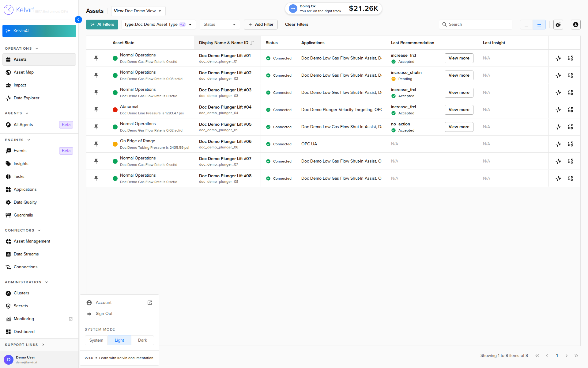Open the Kelvin documentation link
Image resolution: width=588 pixels, height=368 pixels.
(126, 358)
